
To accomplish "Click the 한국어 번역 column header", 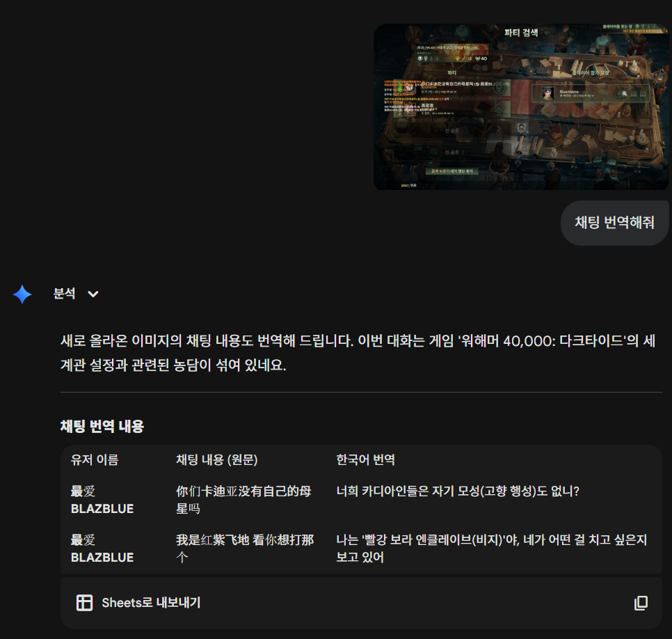I will [366, 459].
